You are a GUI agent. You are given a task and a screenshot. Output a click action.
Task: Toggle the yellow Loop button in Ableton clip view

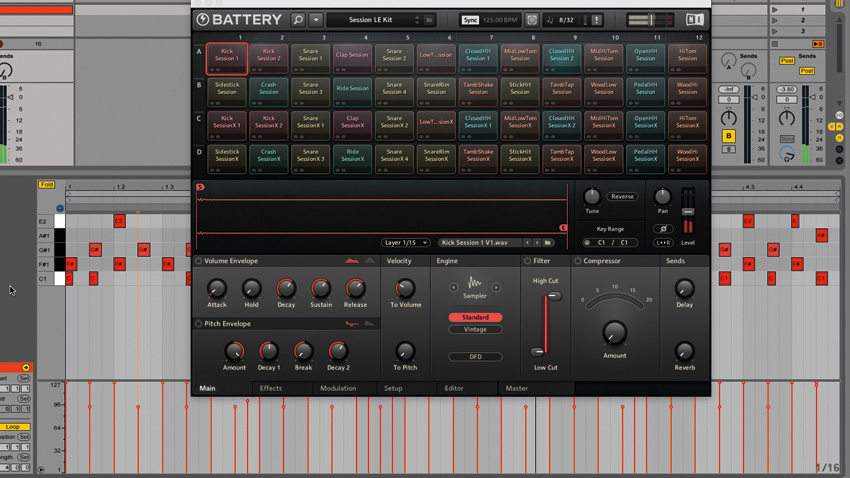click(x=14, y=427)
